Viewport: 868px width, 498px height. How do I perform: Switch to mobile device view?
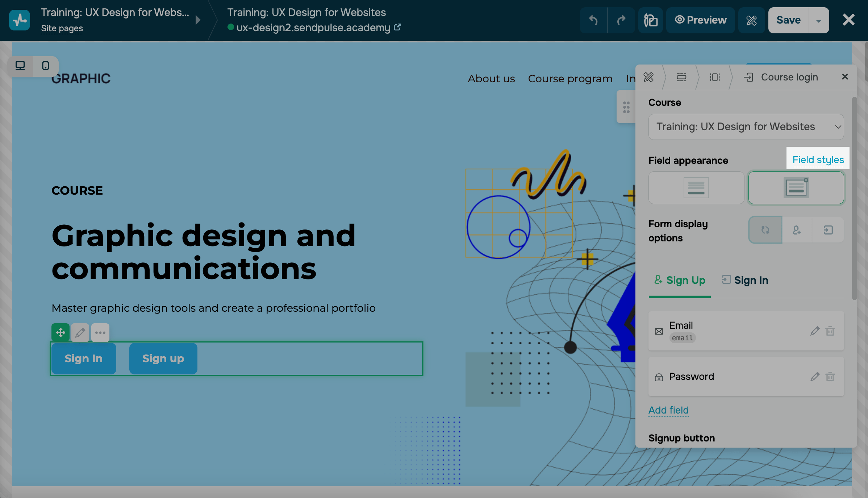point(46,66)
